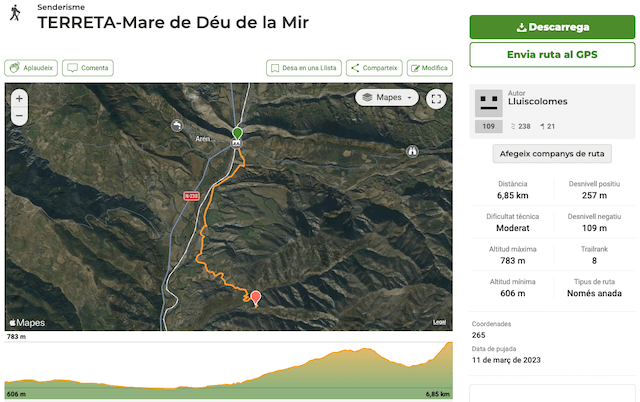Click the elevation profile chart peak
This screenshot has height=402, width=640.
pos(448,345)
